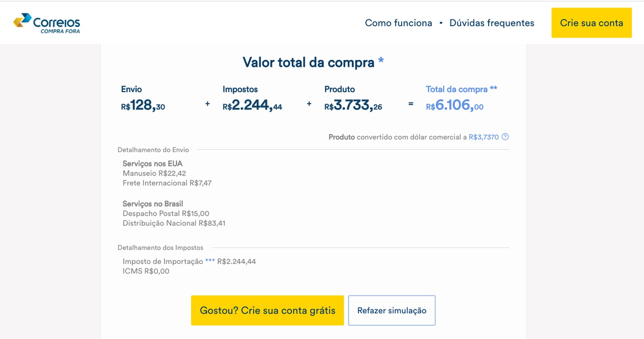
Task: Click the asterisk beside Valor total da compra
Action: pos(381,60)
